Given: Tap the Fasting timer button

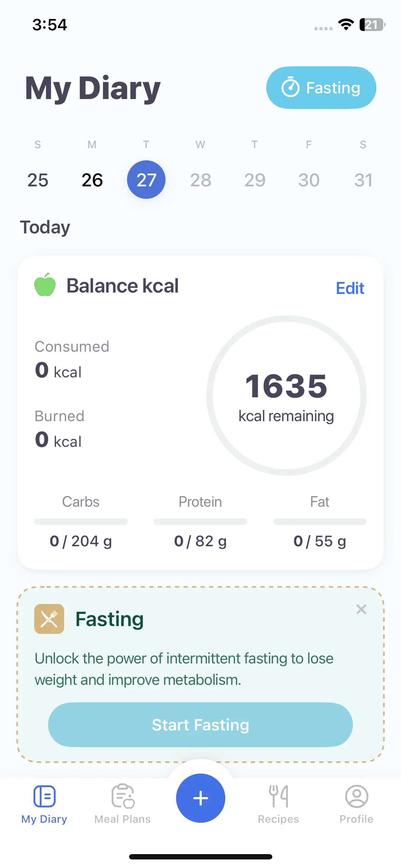Looking at the screenshot, I should [321, 88].
